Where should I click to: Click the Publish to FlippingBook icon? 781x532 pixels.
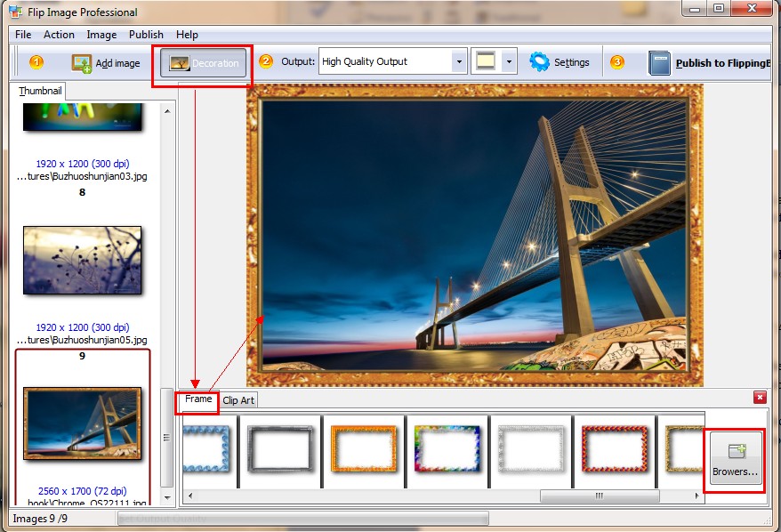click(659, 63)
